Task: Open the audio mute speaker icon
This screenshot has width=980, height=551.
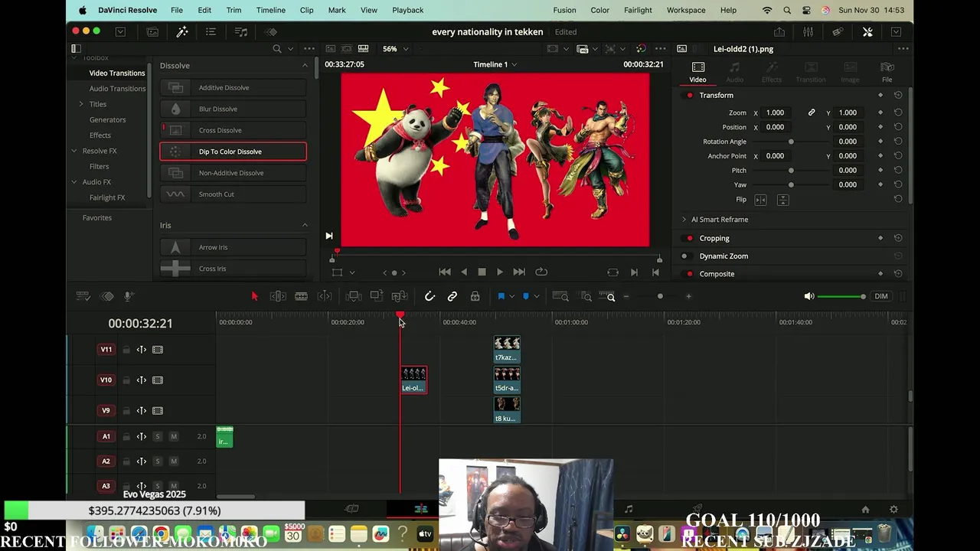Action: coord(809,296)
